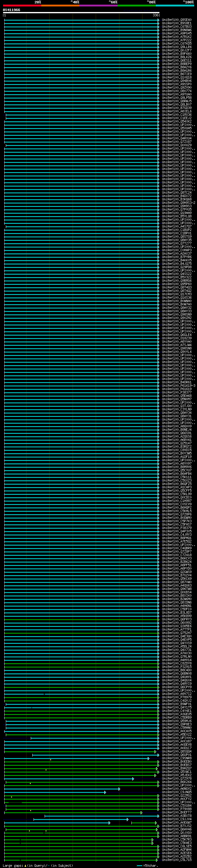Image resolution: width=197 pixels, height=868 pixels.
Task: Select the label UniRef100_P79088
Action: tap(176, 809)
